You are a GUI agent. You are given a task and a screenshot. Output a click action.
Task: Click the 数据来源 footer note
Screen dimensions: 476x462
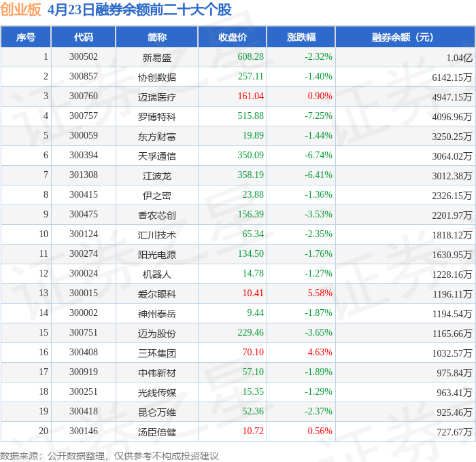coord(109,456)
